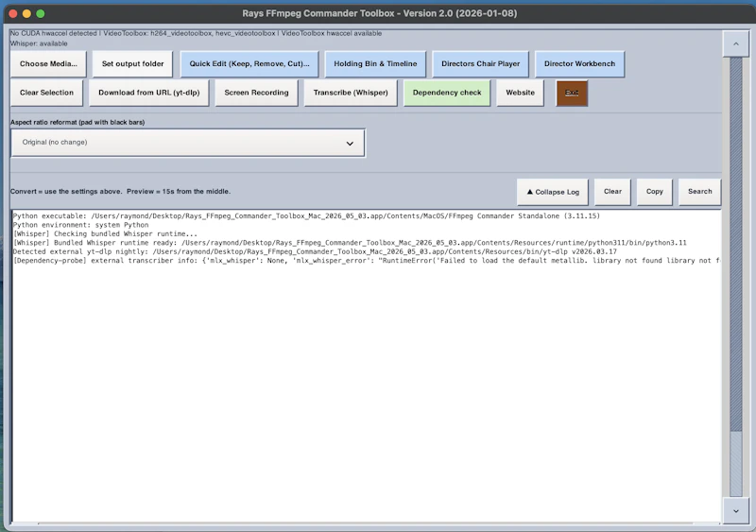
Task: Open the Website button
Action: pyautogui.click(x=521, y=93)
